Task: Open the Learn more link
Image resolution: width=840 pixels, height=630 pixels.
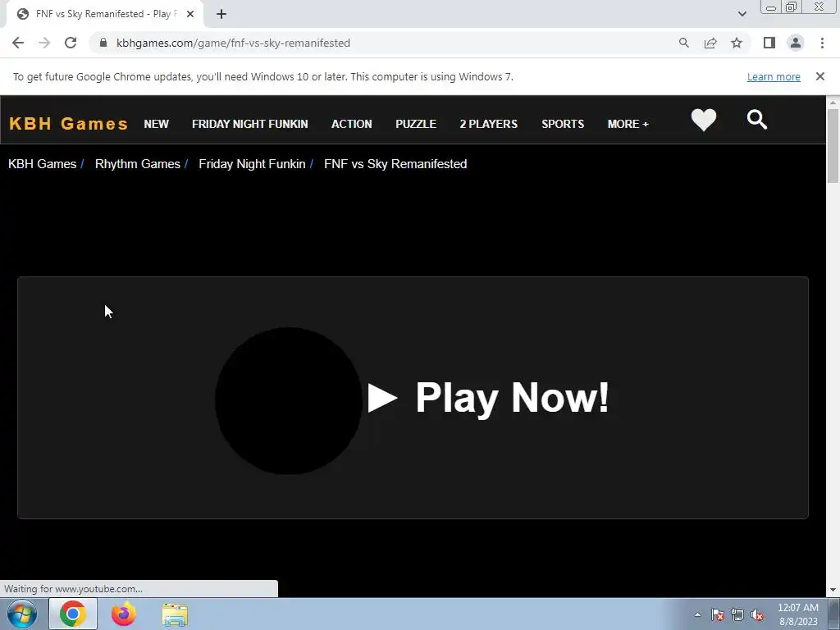Action: click(x=774, y=76)
